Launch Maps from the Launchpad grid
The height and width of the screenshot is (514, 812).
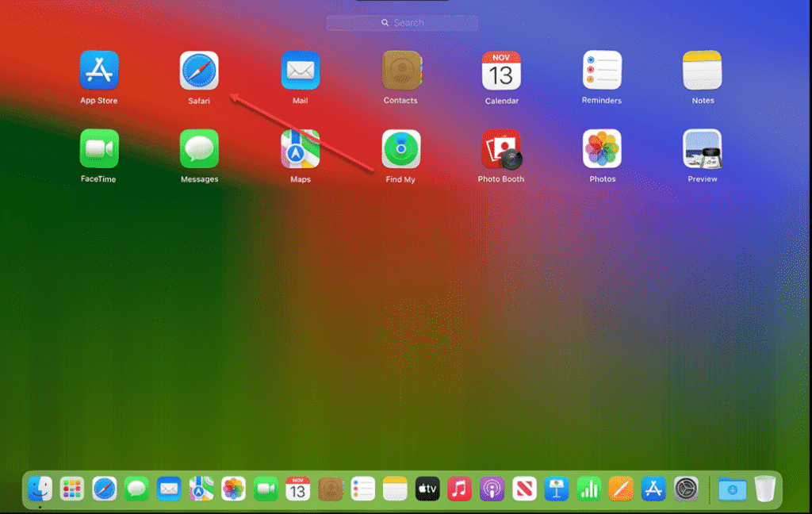301,149
